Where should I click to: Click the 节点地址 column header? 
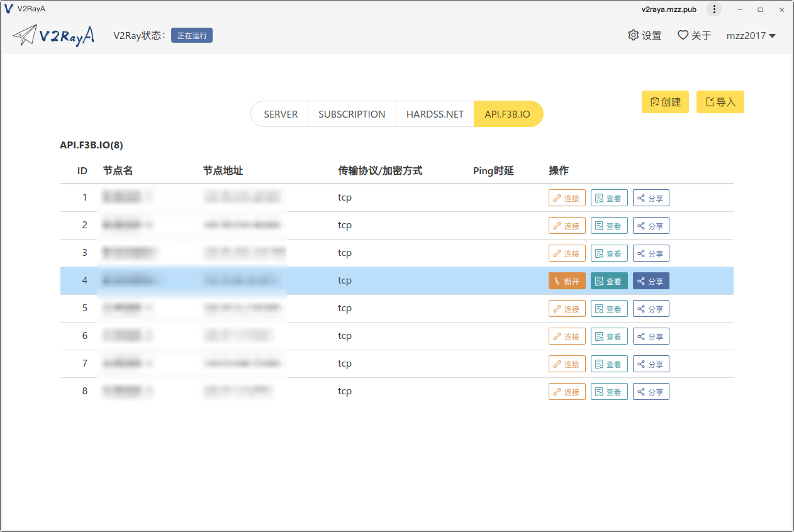[x=223, y=171]
